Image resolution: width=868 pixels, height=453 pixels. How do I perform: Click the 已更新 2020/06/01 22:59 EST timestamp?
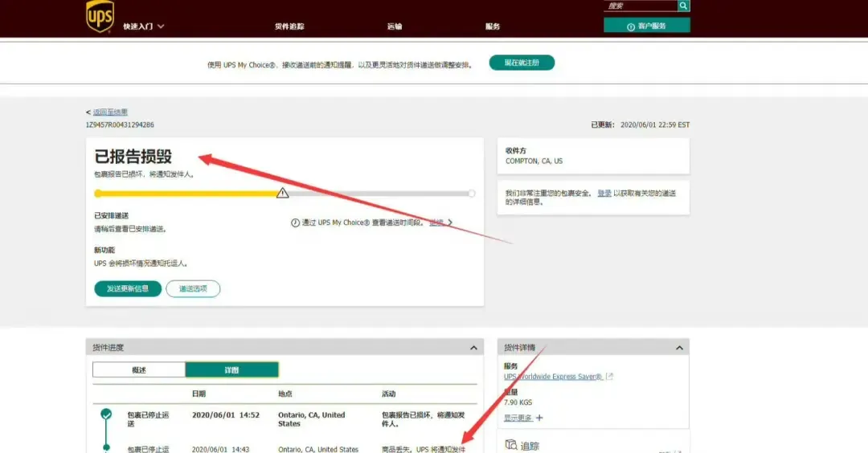[x=640, y=125]
